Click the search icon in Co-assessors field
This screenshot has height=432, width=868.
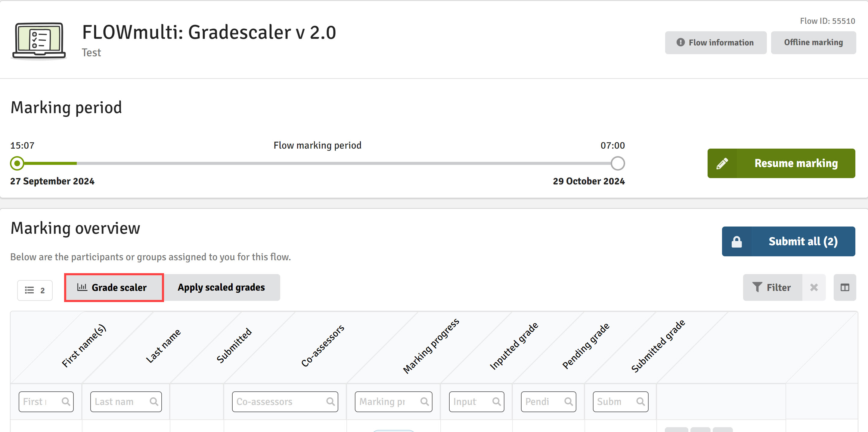tap(330, 401)
